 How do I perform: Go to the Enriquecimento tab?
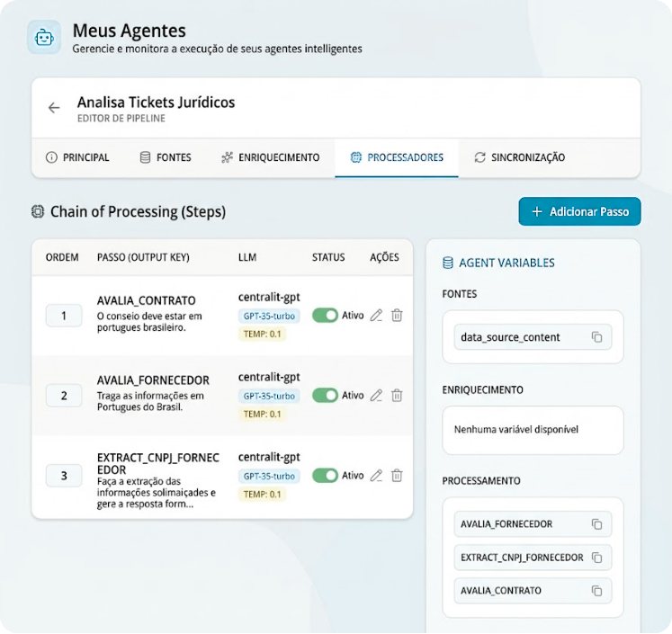coord(270,157)
